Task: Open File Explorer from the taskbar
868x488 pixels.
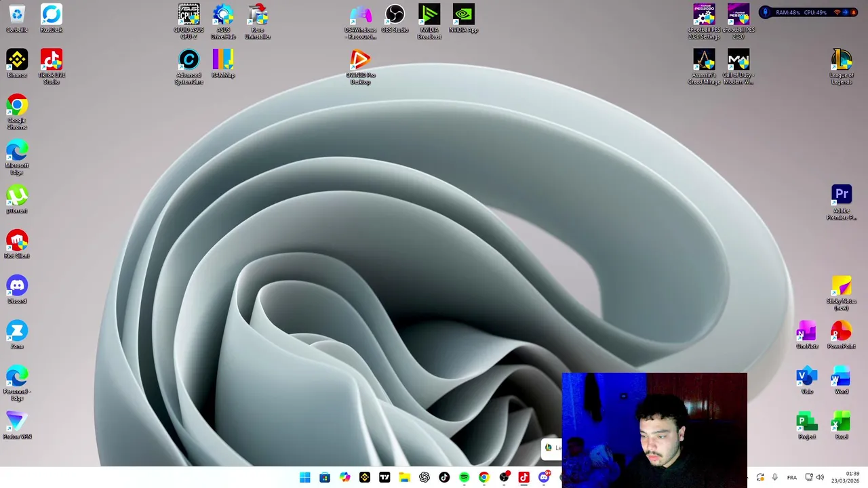Action: [404, 478]
